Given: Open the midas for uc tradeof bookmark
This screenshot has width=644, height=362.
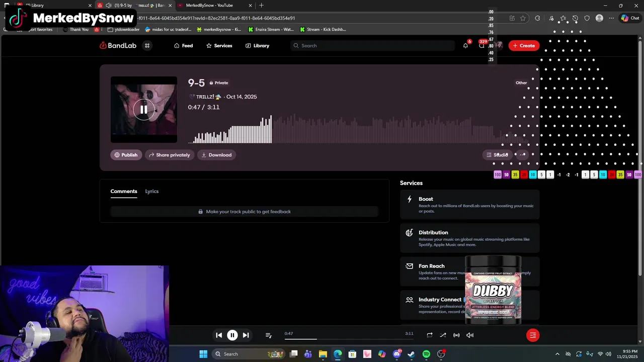Looking at the screenshot, I should pyautogui.click(x=168, y=29).
